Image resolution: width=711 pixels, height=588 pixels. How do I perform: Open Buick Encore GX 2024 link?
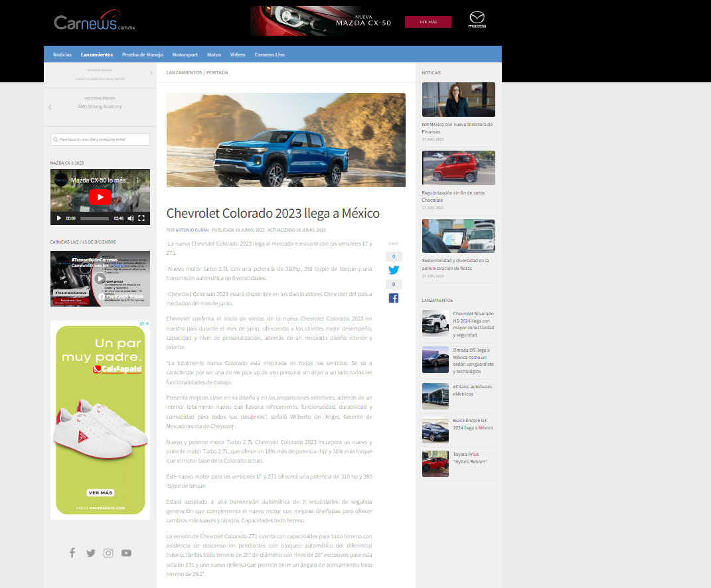(x=473, y=424)
